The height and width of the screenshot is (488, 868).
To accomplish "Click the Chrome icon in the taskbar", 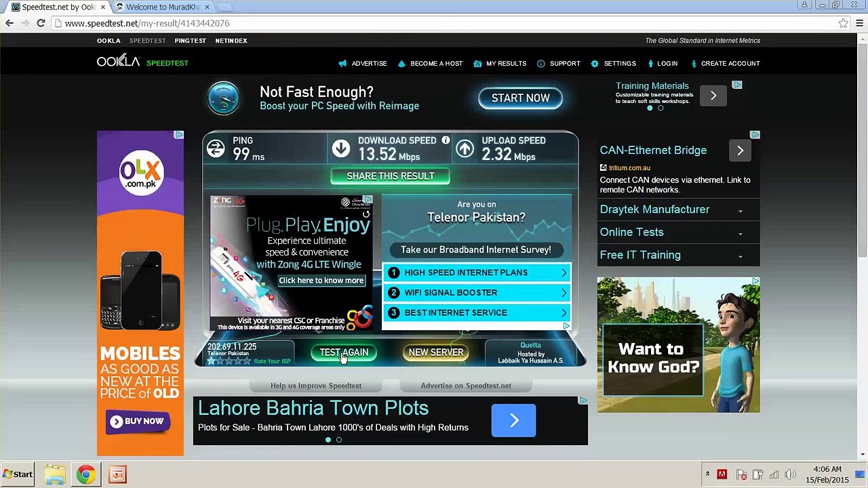I will pyautogui.click(x=86, y=474).
